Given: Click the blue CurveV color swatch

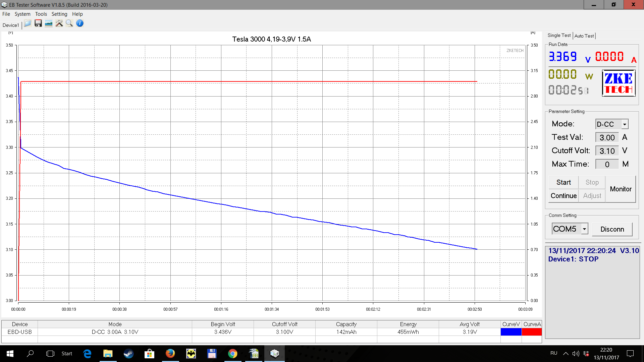Looking at the screenshot, I should [x=511, y=332].
